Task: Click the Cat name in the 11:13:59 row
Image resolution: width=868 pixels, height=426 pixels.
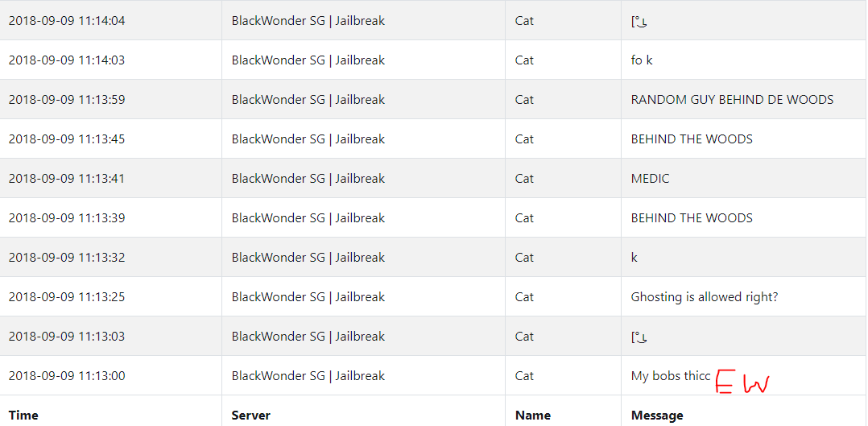Action: (x=523, y=100)
